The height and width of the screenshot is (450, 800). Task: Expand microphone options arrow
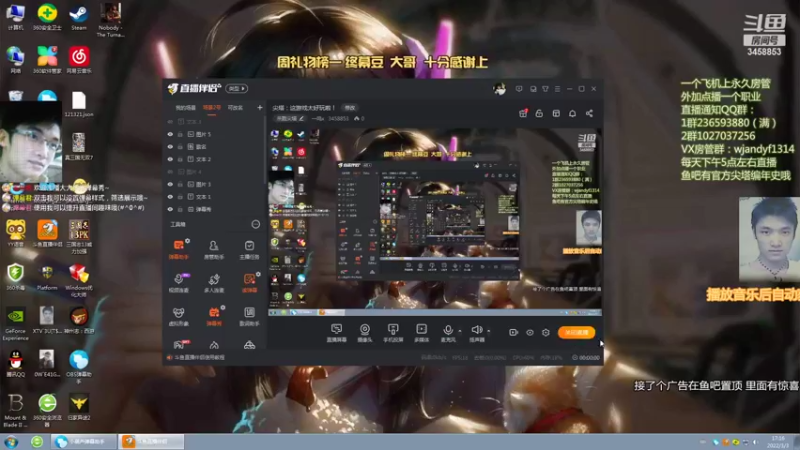click(460, 331)
